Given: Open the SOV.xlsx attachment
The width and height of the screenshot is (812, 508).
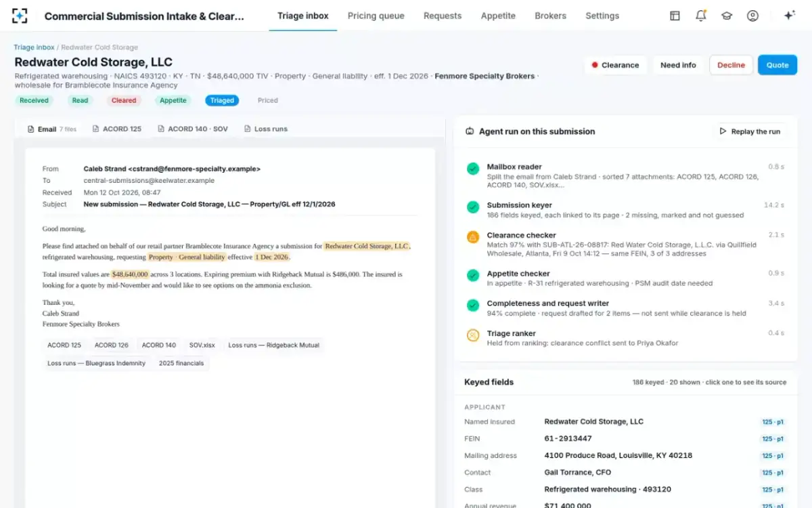Looking at the screenshot, I should point(202,345).
